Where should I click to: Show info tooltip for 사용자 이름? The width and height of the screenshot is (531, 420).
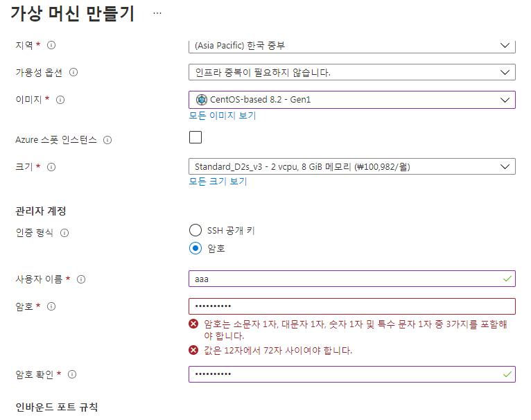click(81, 279)
